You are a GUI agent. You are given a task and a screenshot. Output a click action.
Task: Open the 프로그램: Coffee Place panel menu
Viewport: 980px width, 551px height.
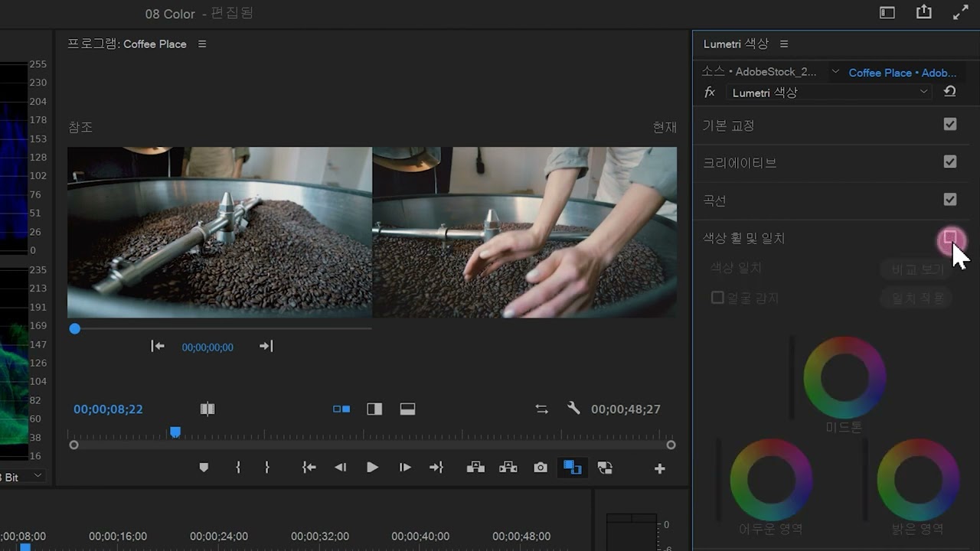tap(202, 44)
